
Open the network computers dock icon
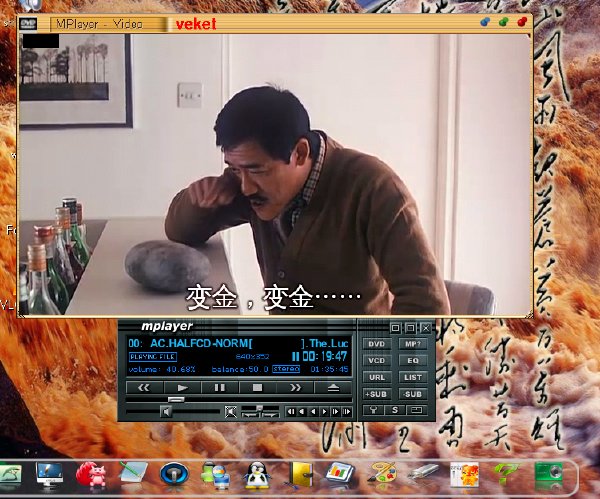[215, 476]
